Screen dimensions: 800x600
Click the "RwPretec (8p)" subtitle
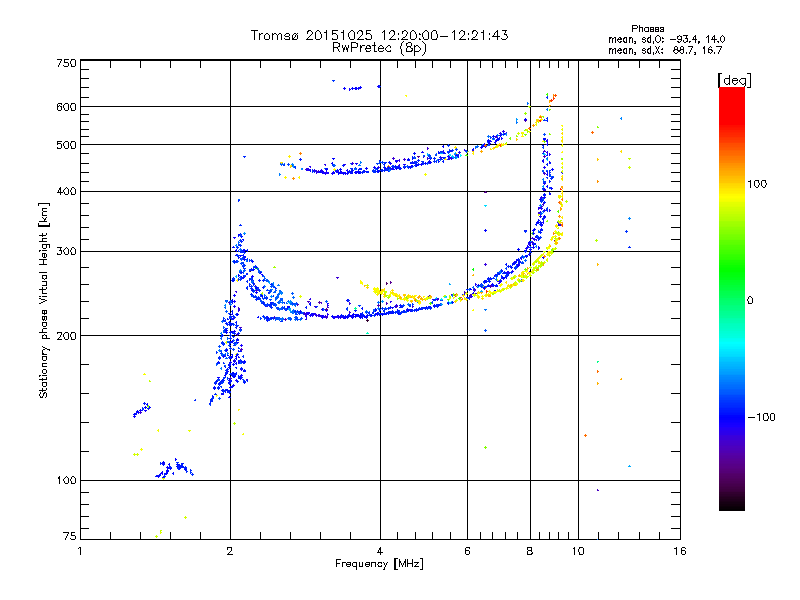click(379, 48)
